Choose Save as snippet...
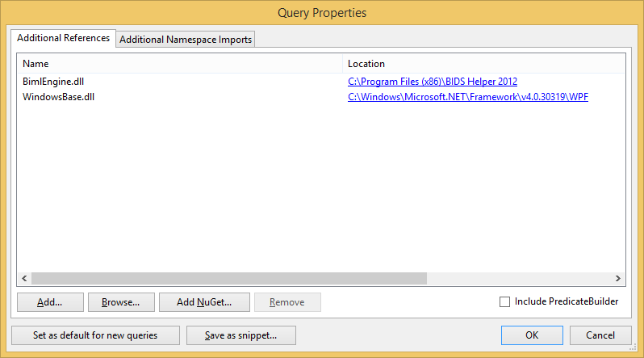This screenshot has height=358, width=644. coord(240,335)
